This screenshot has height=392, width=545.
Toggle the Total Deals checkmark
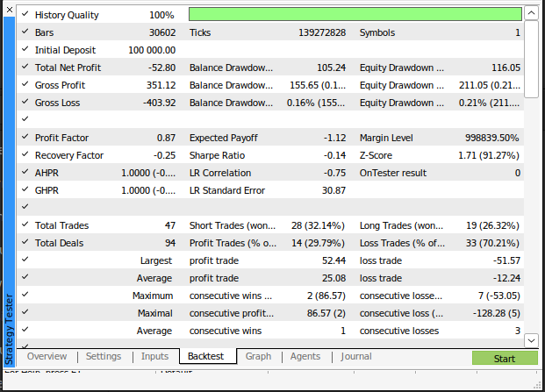(x=25, y=242)
